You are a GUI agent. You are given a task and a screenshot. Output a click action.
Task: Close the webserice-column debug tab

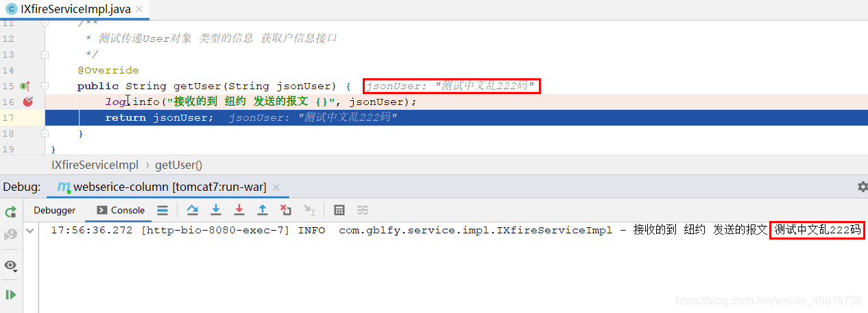pos(276,187)
